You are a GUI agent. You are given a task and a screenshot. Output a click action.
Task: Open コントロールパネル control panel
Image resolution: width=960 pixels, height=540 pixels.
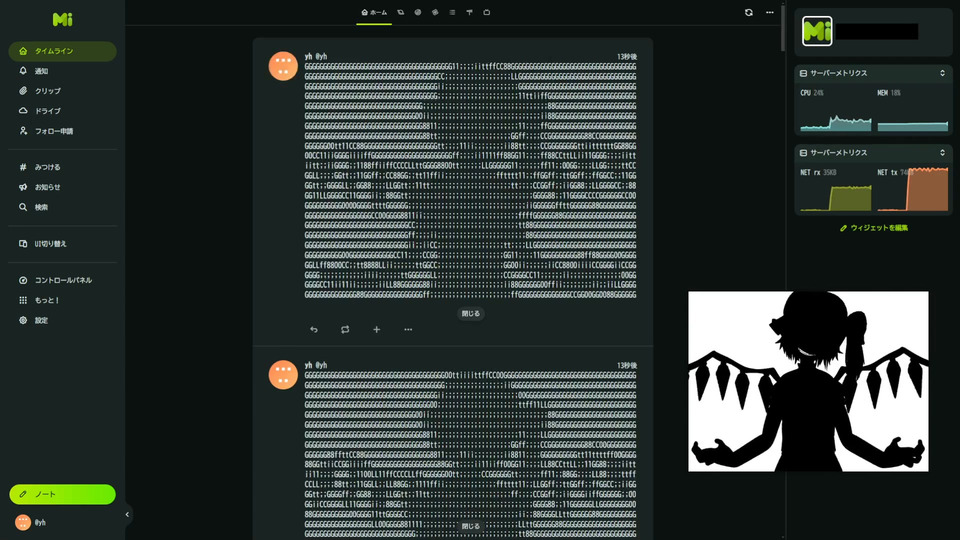tap(62, 280)
